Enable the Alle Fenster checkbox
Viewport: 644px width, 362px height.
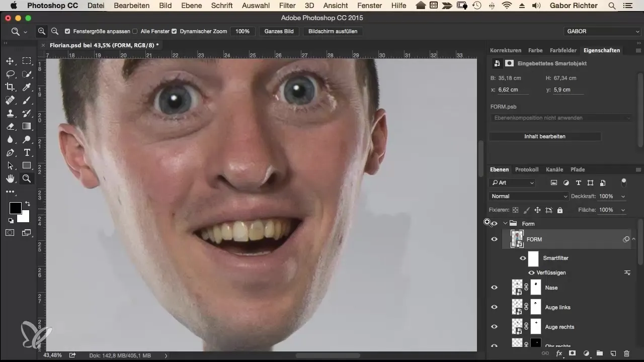point(135,31)
